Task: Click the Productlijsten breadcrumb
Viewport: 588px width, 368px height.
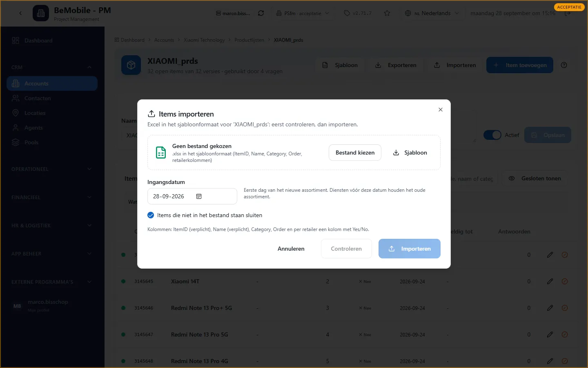Action: click(249, 40)
